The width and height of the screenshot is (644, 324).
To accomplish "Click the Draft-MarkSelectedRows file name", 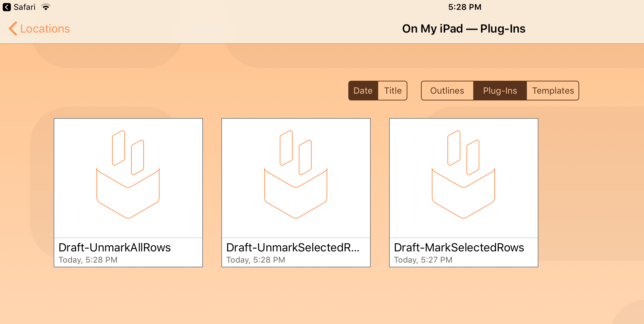I will pos(459,248).
